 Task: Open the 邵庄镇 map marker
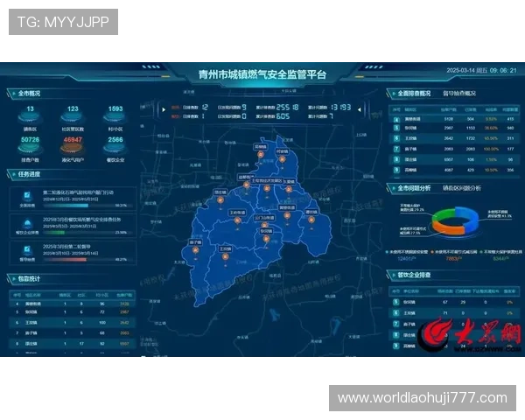tap(220, 200)
